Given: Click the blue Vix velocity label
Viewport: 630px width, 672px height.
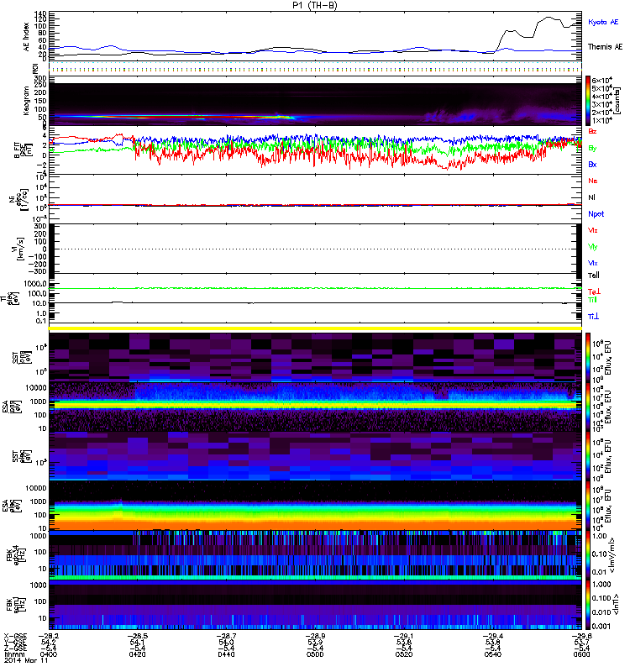Looking at the screenshot, I should click(x=593, y=262).
